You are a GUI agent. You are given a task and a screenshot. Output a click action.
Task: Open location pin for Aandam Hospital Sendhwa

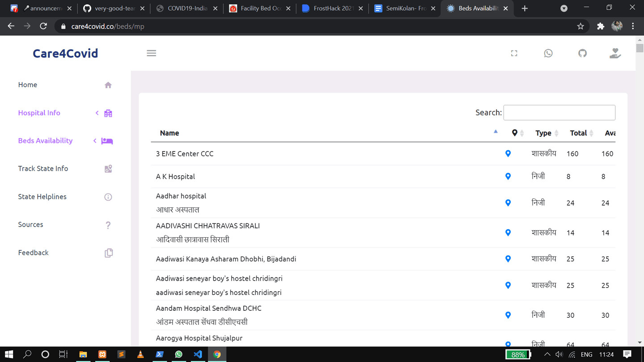click(508, 315)
